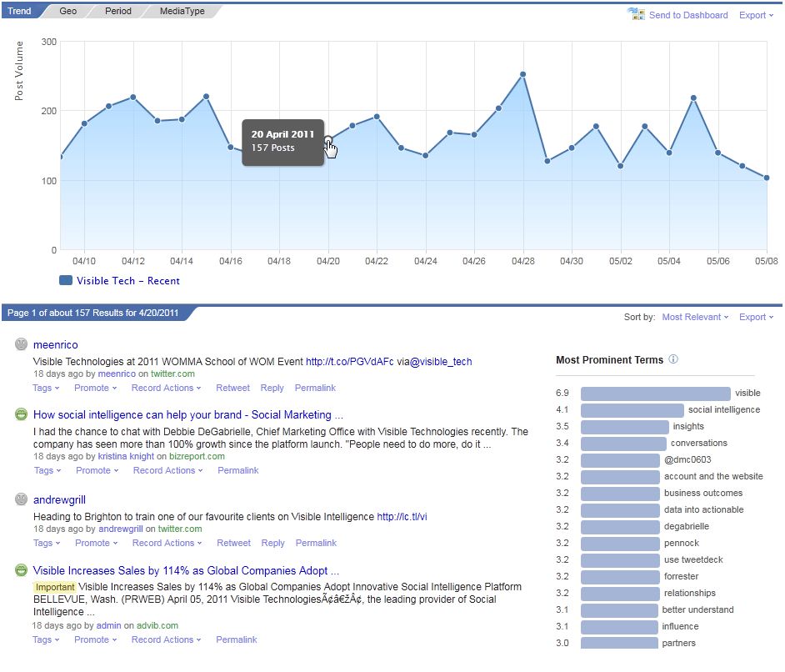Switch to the Geo tab

coord(67,11)
